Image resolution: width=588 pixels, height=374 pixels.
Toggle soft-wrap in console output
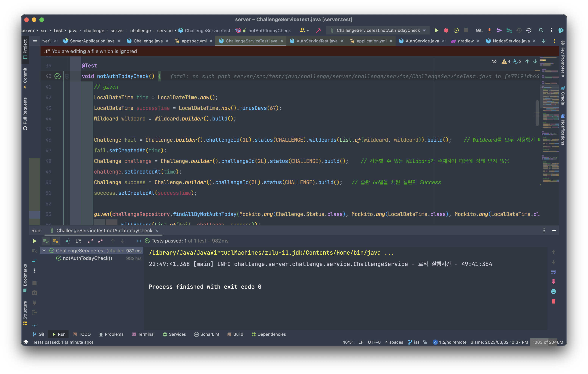coord(553,272)
